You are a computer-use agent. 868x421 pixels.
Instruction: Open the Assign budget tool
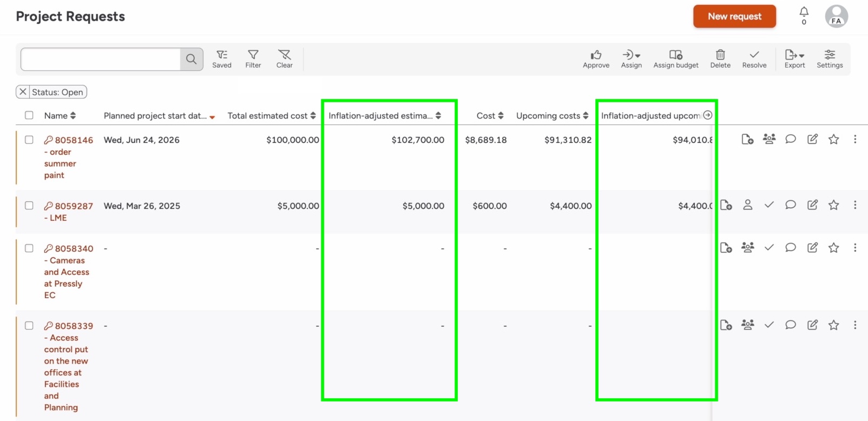click(x=675, y=58)
